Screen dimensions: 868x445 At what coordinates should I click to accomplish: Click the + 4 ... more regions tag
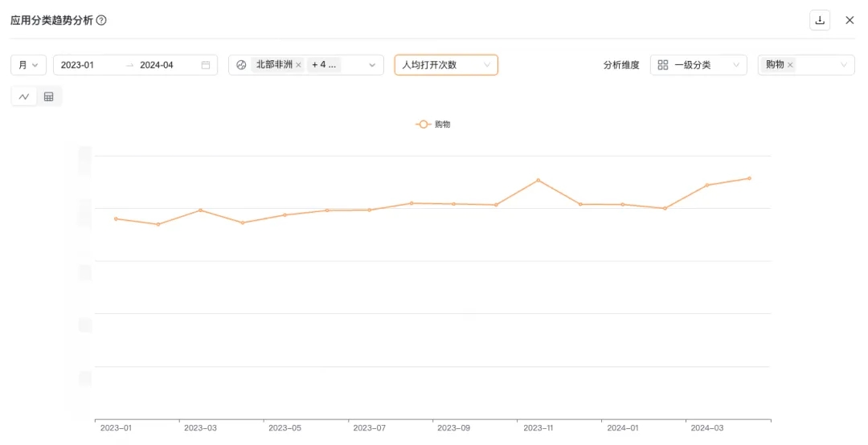(324, 65)
